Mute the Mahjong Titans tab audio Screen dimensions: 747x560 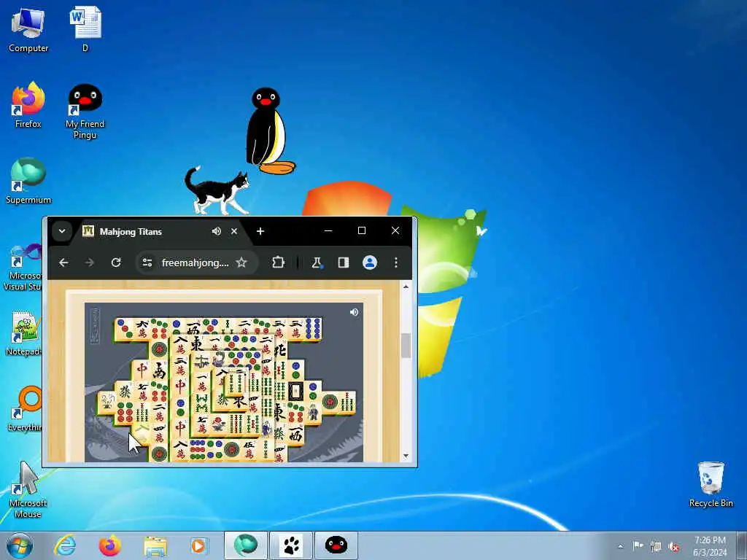216,231
